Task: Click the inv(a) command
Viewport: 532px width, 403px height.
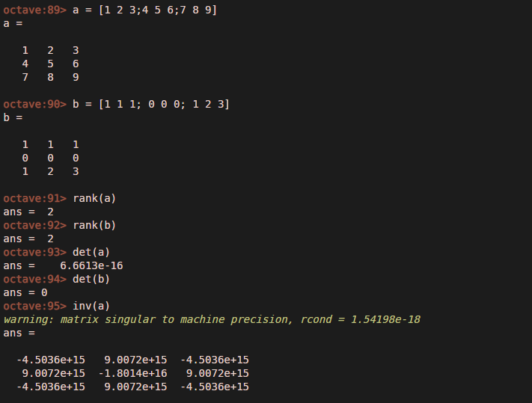Action: click(91, 306)
